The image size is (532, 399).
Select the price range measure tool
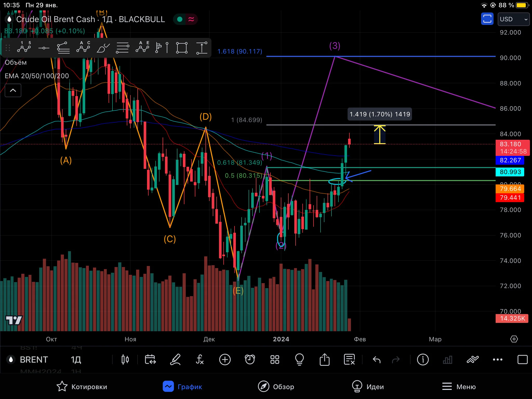(x=202, y=48)
